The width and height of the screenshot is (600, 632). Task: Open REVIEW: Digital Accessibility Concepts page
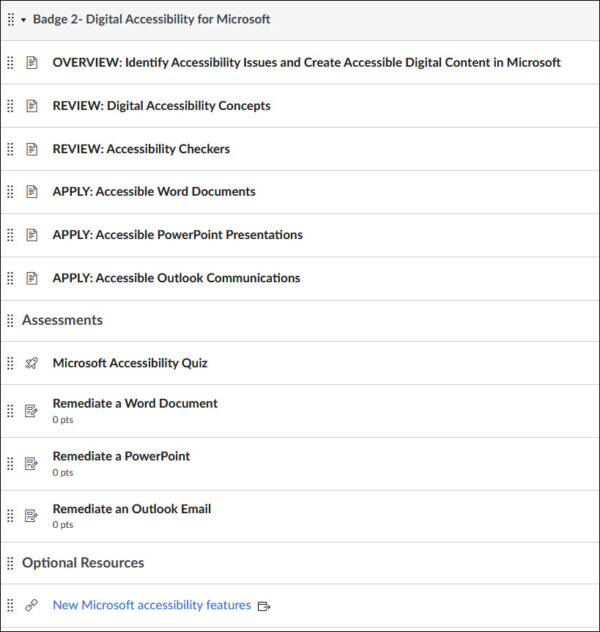tap(162, 106)
